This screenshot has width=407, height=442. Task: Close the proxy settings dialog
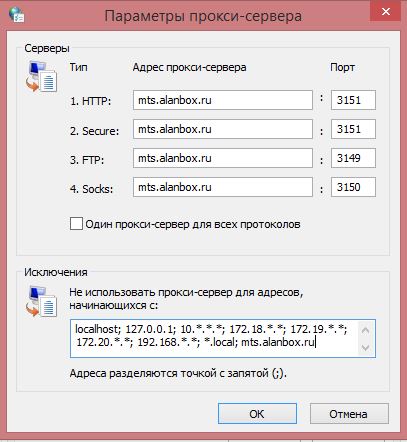click(x=386, y=12)
